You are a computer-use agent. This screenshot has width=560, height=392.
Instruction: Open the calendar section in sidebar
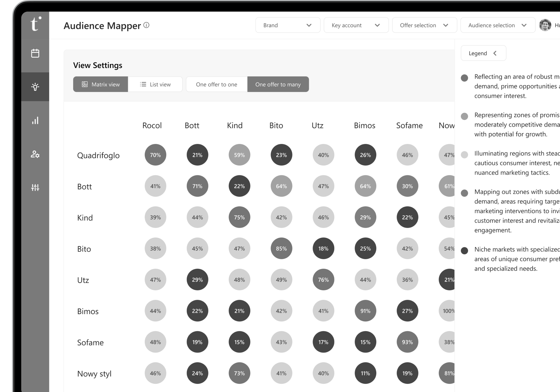pyautogui.click(x=35, y=53)
